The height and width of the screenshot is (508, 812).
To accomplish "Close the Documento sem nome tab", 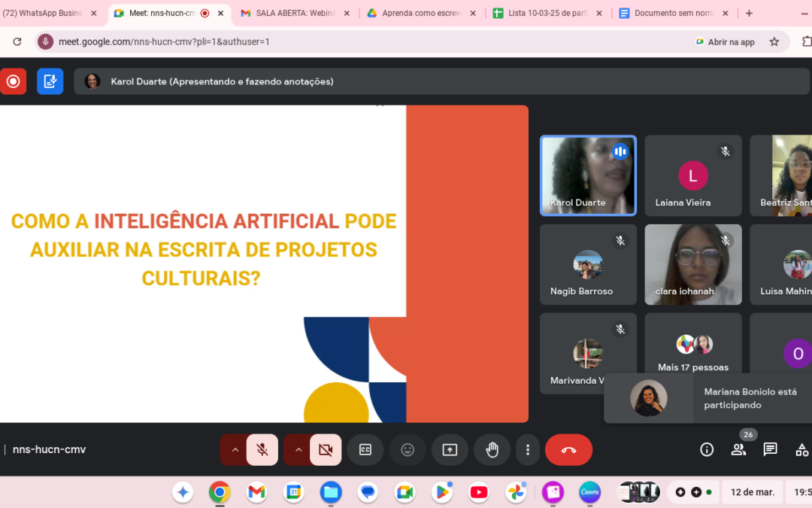I will tap(726, 13).
